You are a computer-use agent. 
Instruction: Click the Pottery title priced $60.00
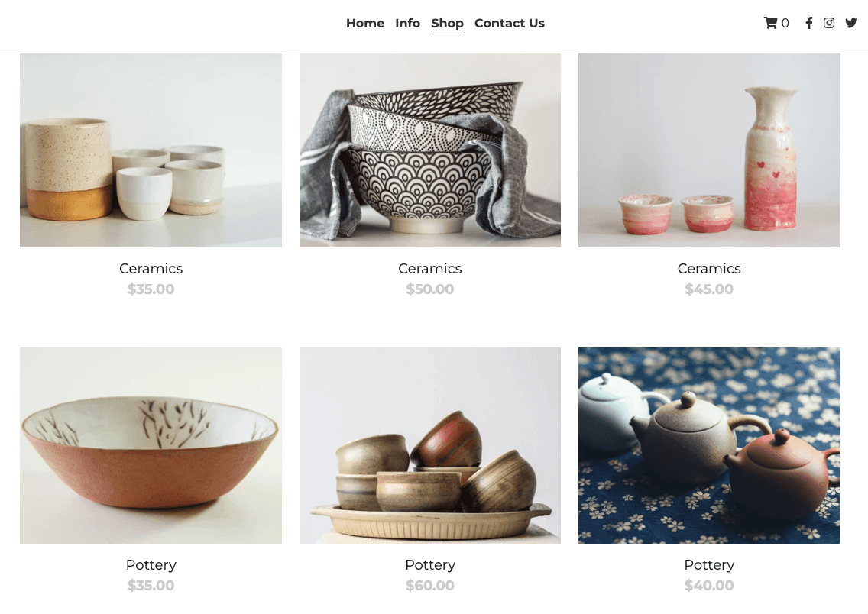click(x=430, y=565)
